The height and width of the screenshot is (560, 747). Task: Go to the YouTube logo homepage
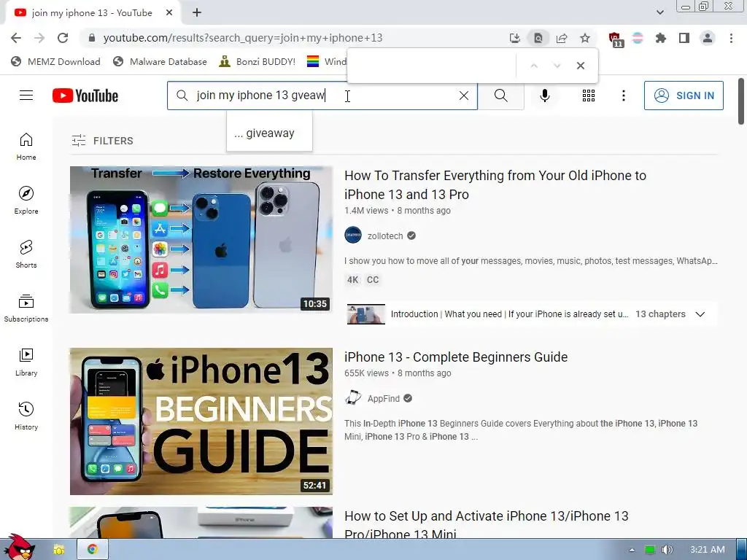[x=85, y=96]
